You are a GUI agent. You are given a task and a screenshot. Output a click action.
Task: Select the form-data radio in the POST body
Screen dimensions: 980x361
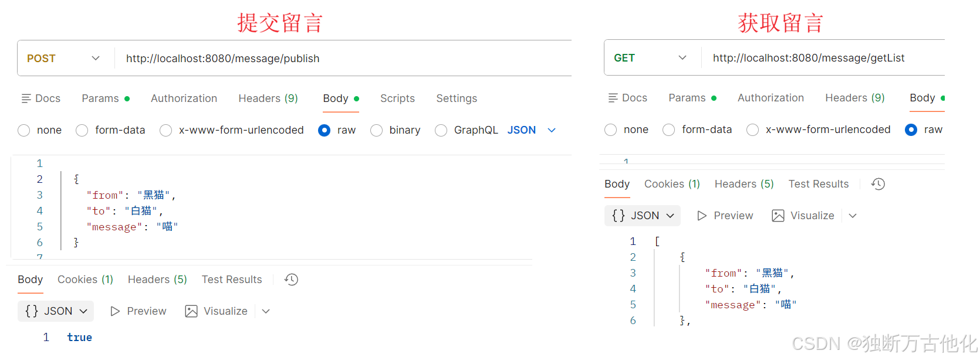coord(82,130)
